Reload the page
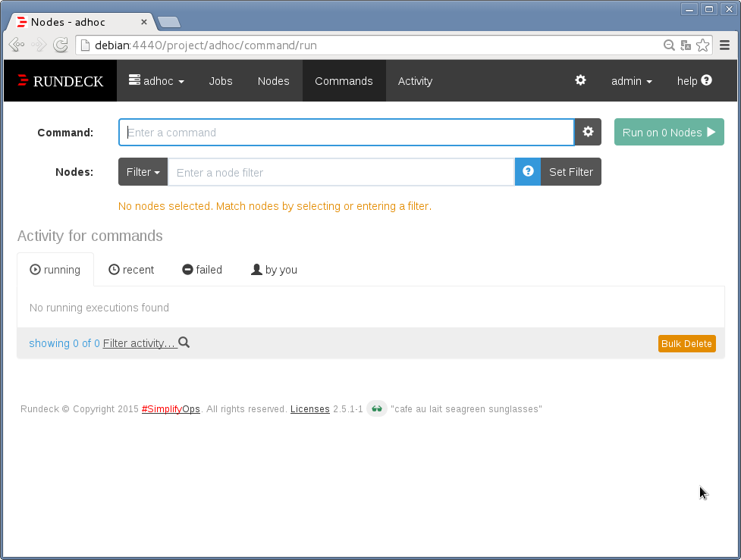This screenshot has width=741, height=560. [61, 45]
